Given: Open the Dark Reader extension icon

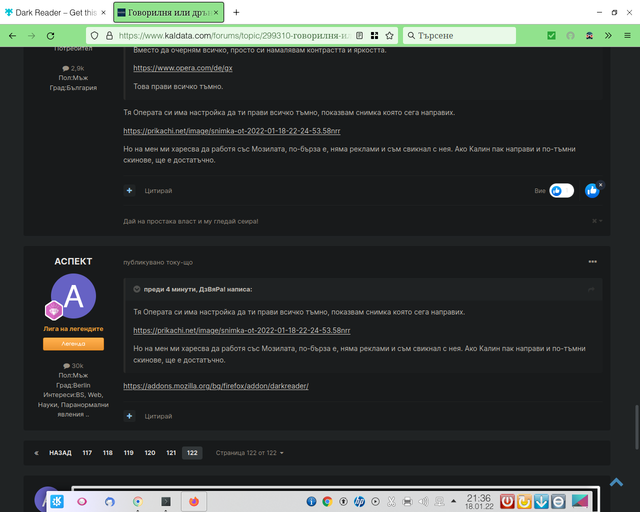Looking at the screenshot, I should tap(589, 36).
